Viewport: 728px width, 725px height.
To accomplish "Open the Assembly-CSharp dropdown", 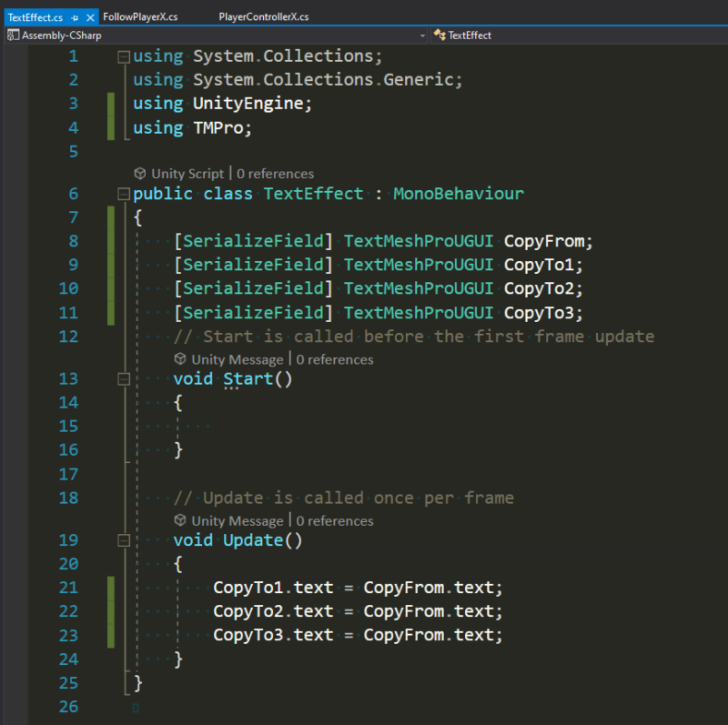I will [x=420, y=35].
